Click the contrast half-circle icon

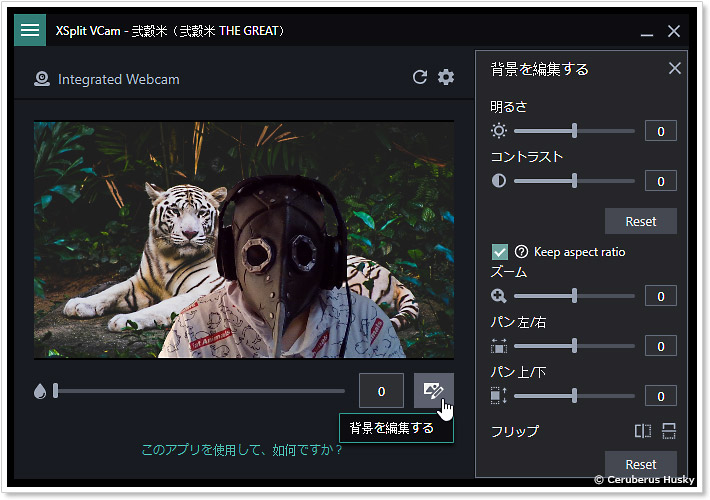click(x=499, y=181)
